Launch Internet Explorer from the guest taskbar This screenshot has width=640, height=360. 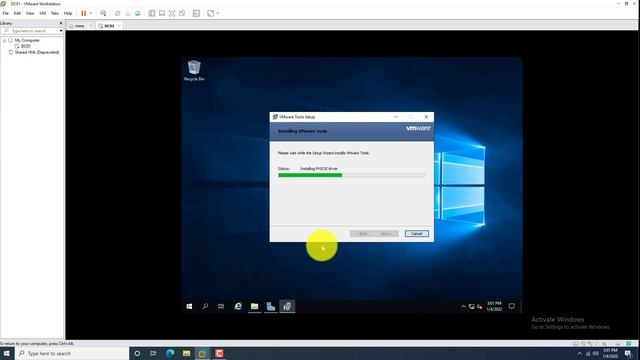[238, 306]
